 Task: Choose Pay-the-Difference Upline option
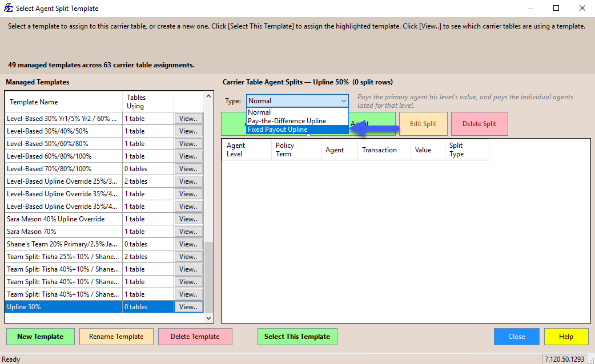click(x=297, y=121)
